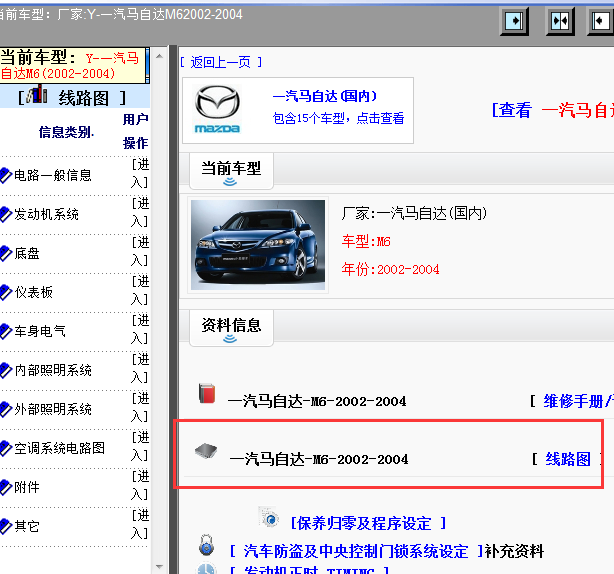Click the sidebar scrollbar up arrow

159,56
